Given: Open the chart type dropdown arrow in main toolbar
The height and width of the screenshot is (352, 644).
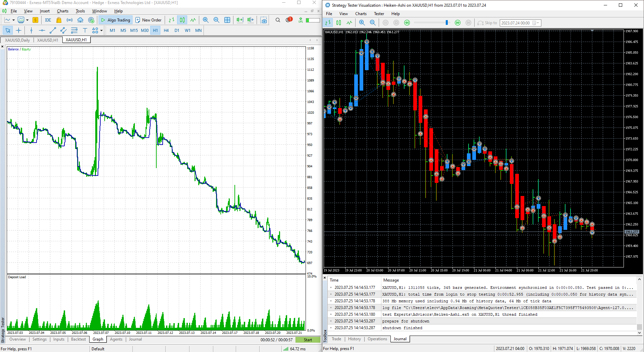Looking at the screenshot, I should point(13,20).
